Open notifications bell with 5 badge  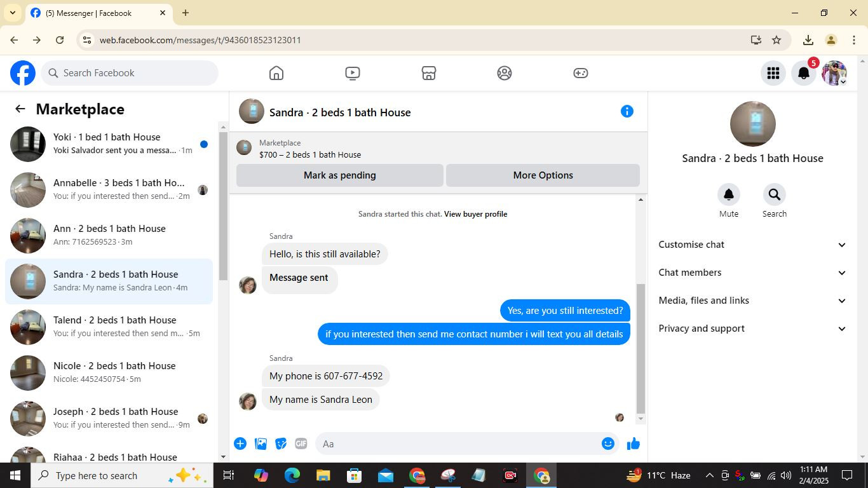click(804, 73)
